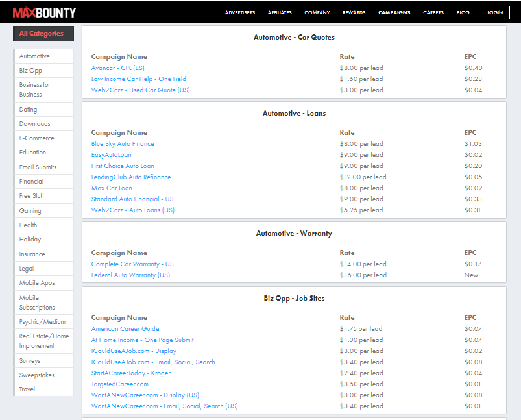This screenshot has height=420, width=521.
Task: Open LendingClub Auto Refinance campaign
Action: coord(131,177)
